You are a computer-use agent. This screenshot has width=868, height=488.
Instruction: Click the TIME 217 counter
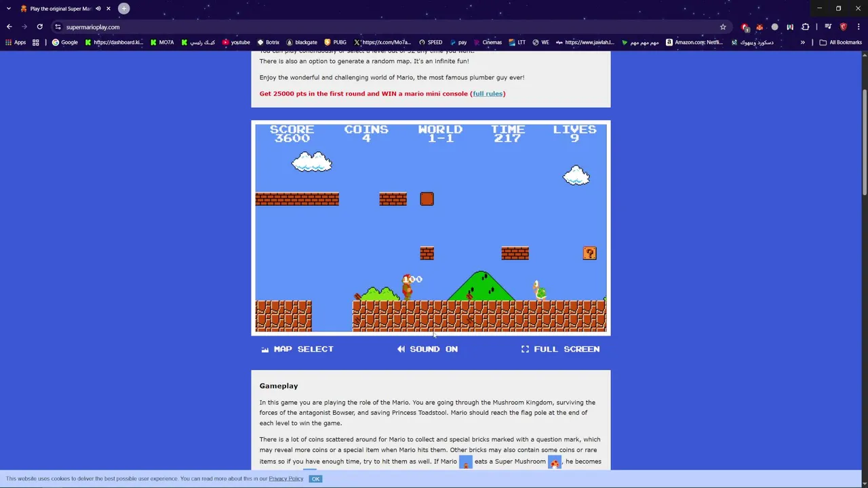point(507,134)
